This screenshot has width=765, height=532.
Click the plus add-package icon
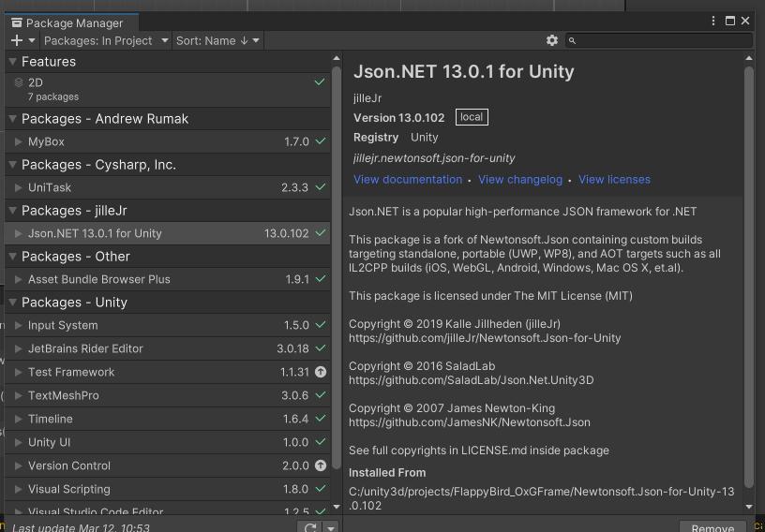(17, 40)
